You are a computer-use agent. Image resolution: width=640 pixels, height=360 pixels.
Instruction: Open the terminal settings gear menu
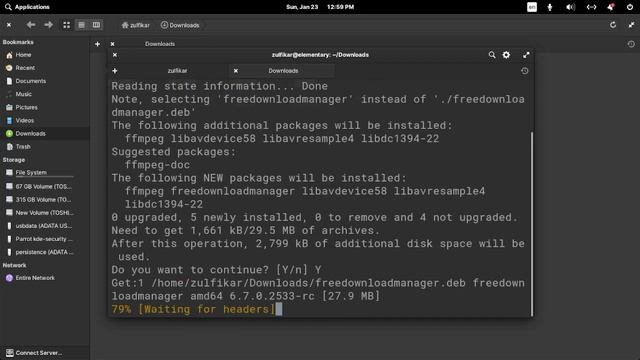coord(506,55)
